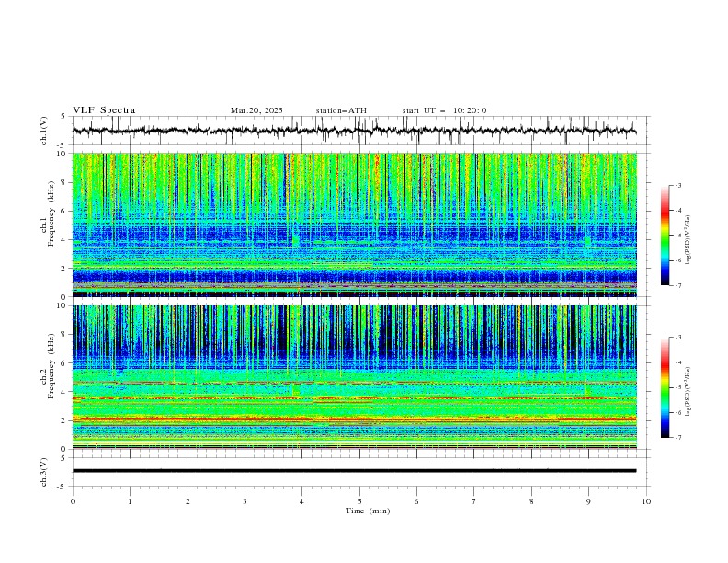Click the time axis tick label '7'
The image size is (728, 563).
pos(474,501)
